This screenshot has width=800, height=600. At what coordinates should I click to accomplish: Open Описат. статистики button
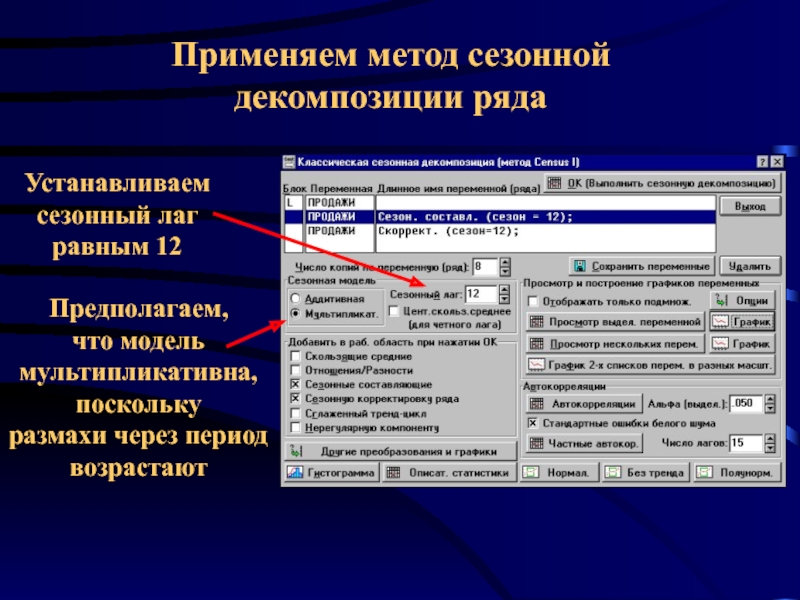coord(449,473)
